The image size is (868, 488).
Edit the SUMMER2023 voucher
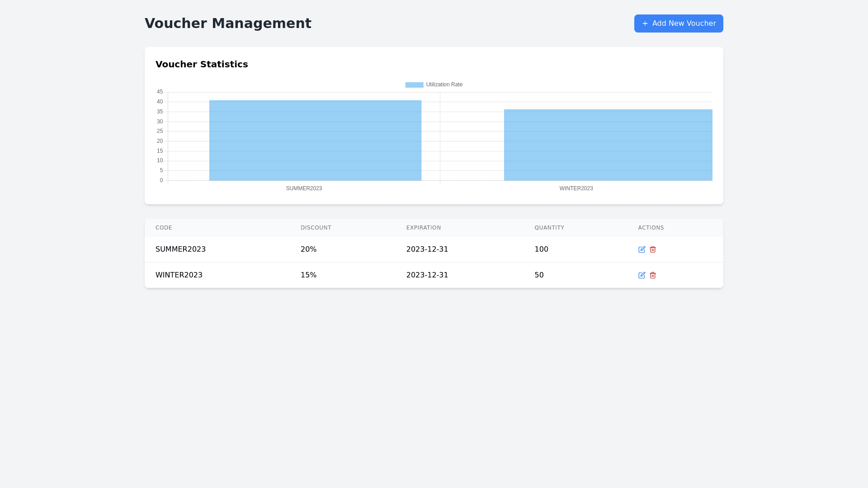coord(642,249)
